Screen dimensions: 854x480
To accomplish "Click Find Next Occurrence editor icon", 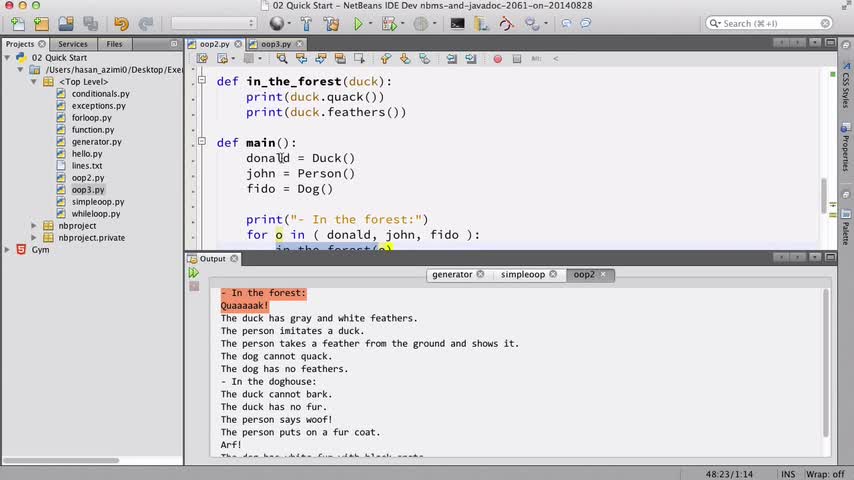I will click(x=321, y=59).
